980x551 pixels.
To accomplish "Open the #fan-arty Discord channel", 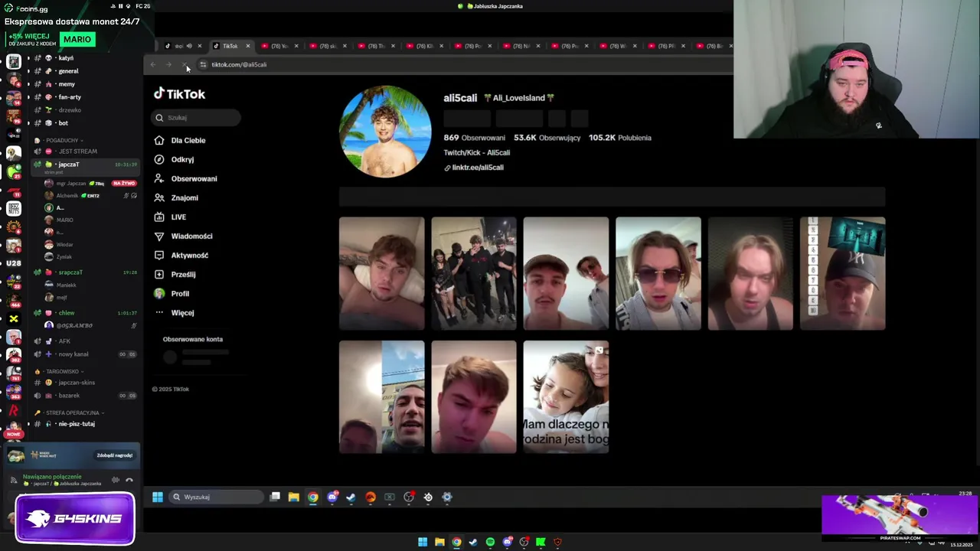I will tap(70, 97).
